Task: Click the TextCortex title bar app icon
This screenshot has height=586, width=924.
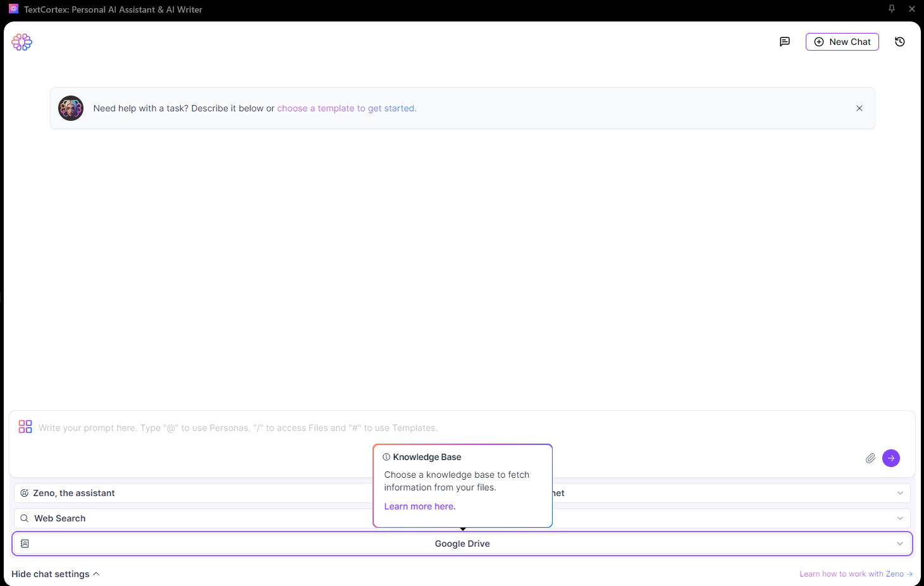Action: pyautogui.click(x=13, y=9)
